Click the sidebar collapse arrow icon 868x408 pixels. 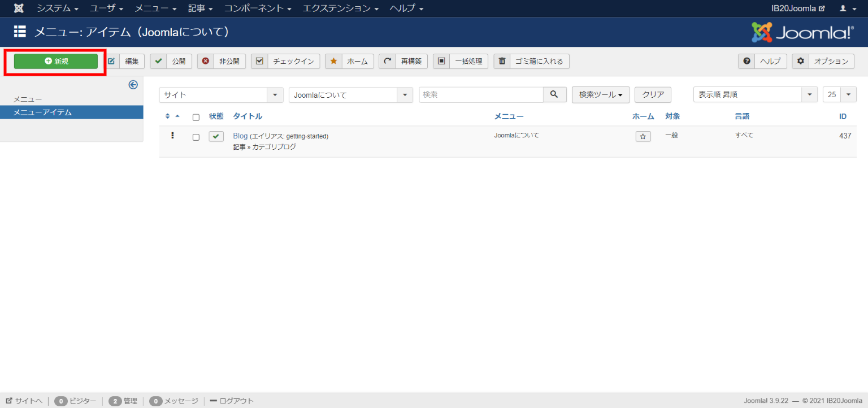[x=133, y=85]
